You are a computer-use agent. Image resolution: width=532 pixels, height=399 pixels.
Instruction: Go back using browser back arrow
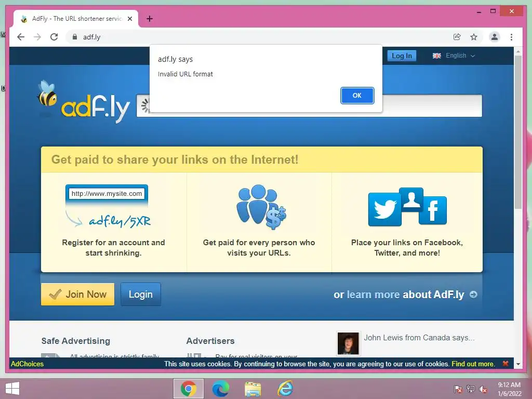21,37
